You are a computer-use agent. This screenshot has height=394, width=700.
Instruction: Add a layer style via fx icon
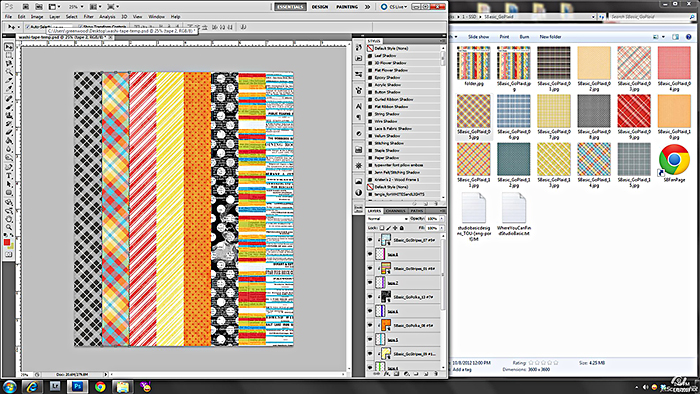[387, 374]
